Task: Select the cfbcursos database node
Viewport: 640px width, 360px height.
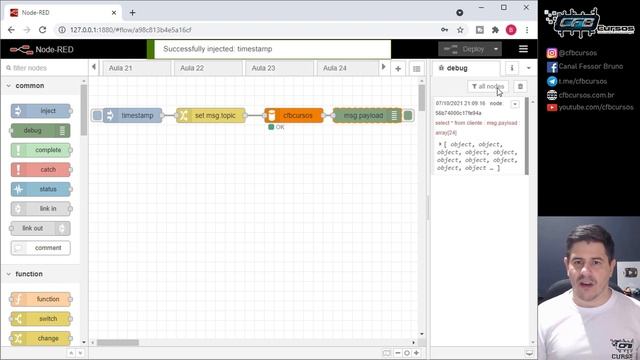Action: tap(294, 116)
